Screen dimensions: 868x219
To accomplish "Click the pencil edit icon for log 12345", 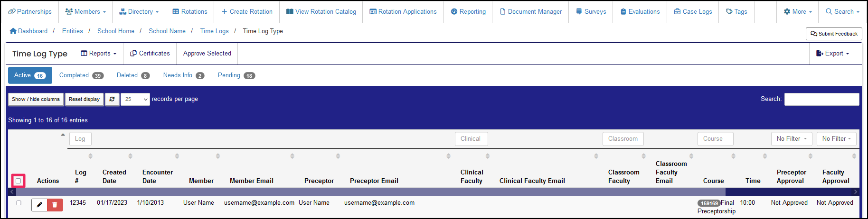I will coord(39,205).
